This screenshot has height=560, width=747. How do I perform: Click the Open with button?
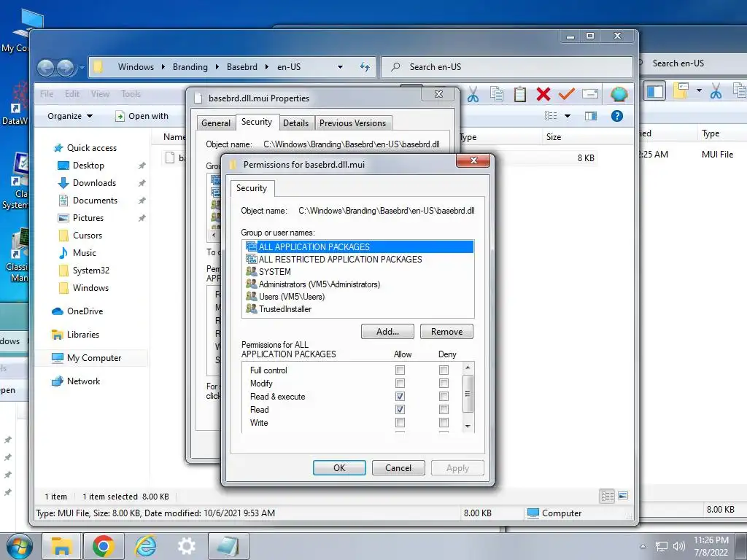[142, 116]
